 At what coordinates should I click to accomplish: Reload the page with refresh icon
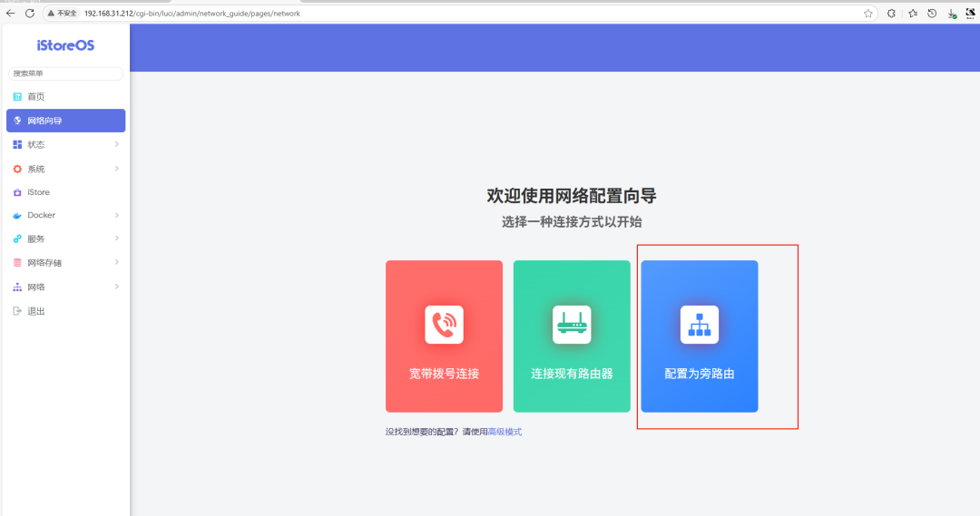pos(29,13)
